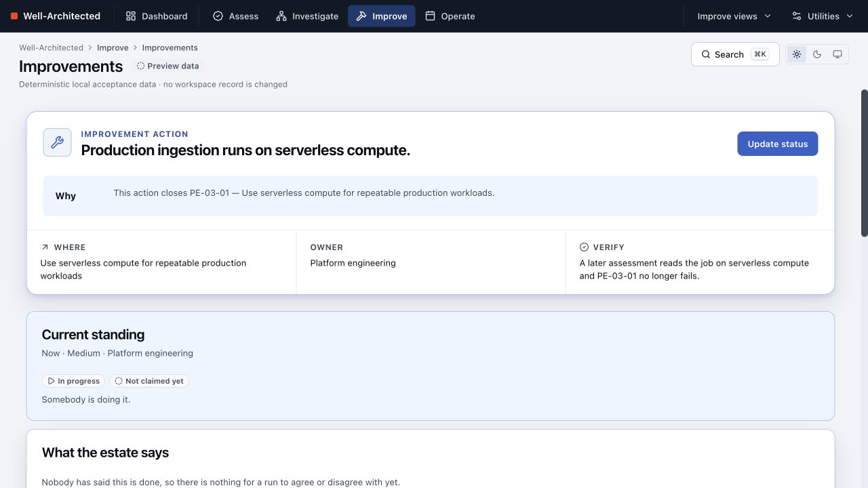Viewport: 868px width, 488px height.
Task: Open the Utilities dropdown menu
Action: click(x=823, y=16)
